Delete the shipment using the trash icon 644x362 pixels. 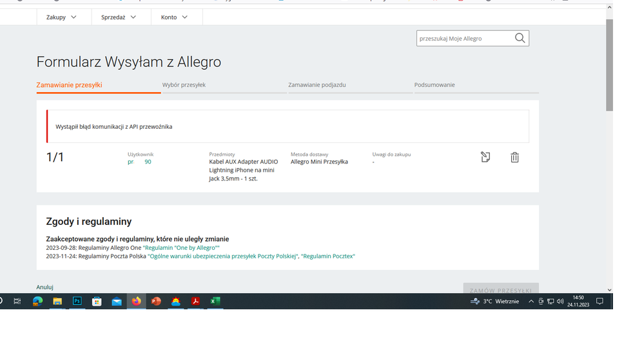(514, 157)
